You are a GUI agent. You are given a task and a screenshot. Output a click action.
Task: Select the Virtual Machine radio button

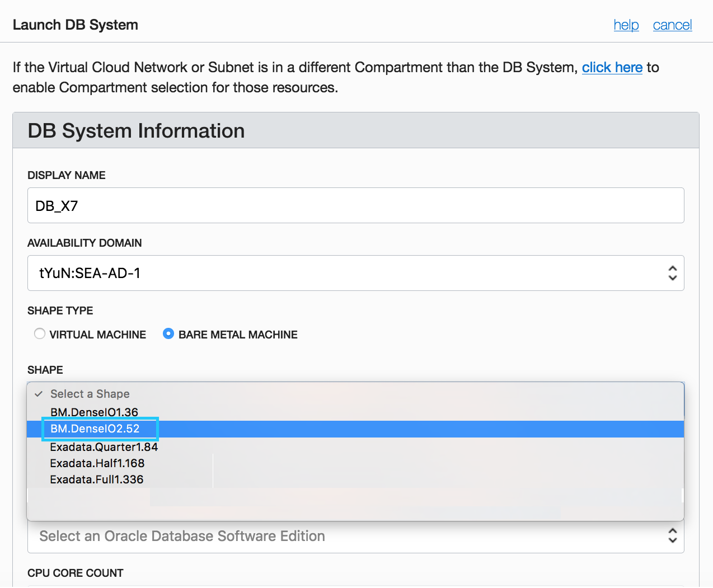point(40,334)
